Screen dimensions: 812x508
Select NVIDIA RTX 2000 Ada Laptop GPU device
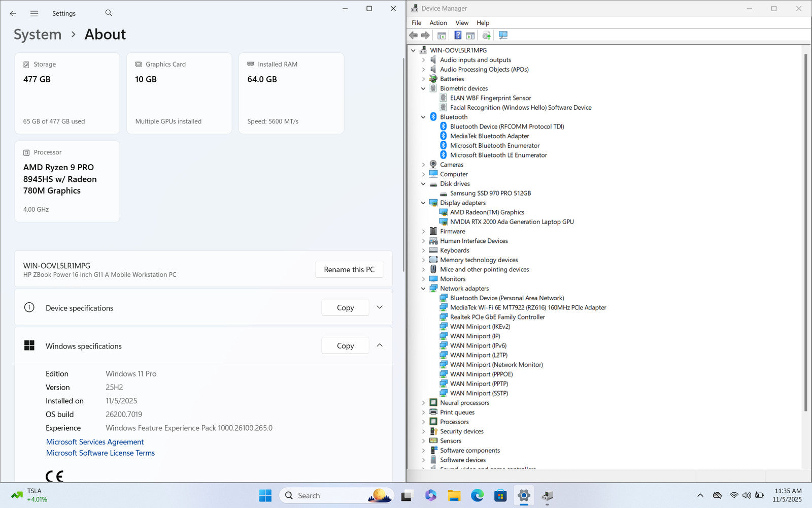click(x=512, y=222)
